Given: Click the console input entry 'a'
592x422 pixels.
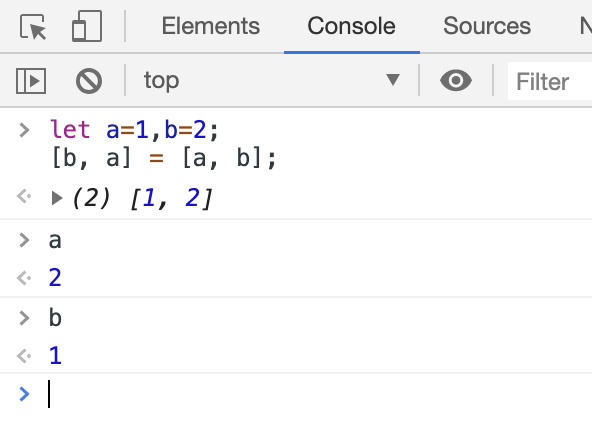Looking at the screenshot, I should [x=55, y=240].
